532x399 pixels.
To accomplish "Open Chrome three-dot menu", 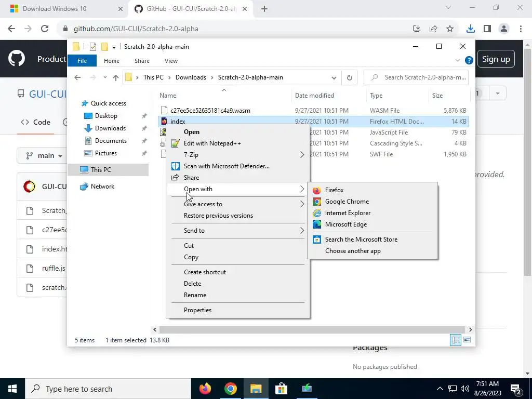I will pos(521,29).
